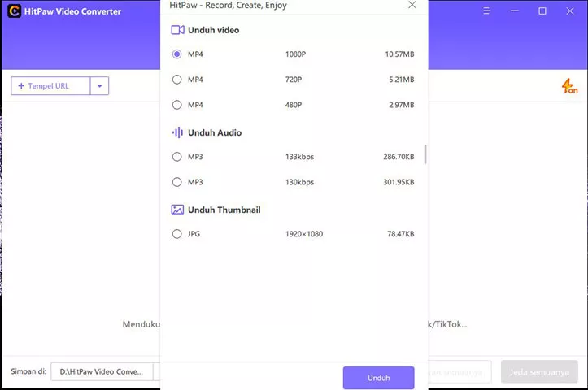Toggle the lightning acceleration icon

(569, 86)
